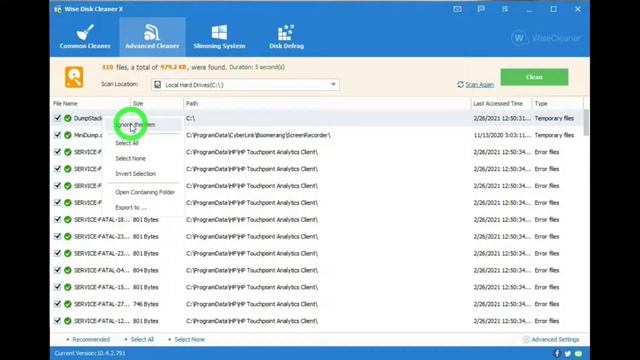Open the Common Cleaner tab
The image size is (640, 360).
pyautogui.click(x=85, y=37)
